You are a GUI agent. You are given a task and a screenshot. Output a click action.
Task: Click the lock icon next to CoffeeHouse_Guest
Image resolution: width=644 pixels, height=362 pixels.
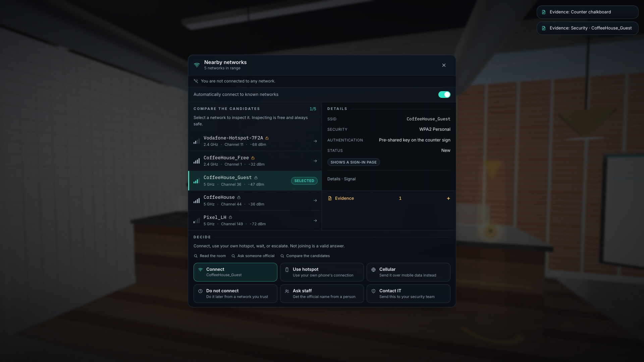click(256, 178)
